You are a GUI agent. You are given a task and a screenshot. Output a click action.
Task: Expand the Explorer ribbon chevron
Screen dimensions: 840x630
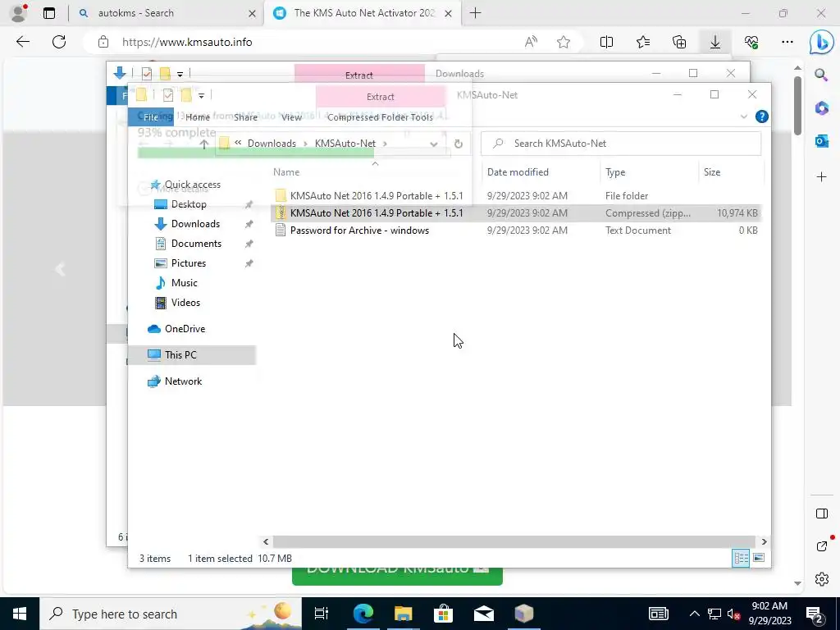(743, 116)
